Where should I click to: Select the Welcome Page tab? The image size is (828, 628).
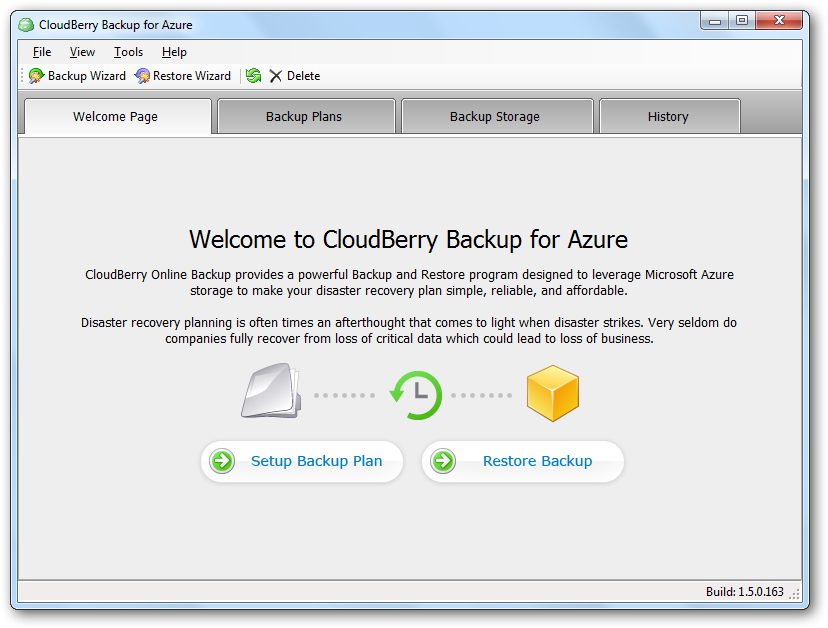[x=118, y=117]
